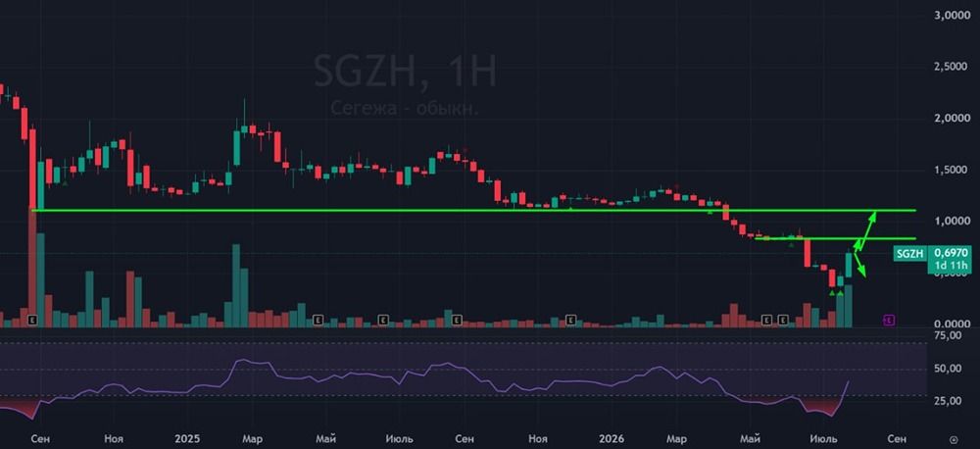The image size is (980, 449).
Task: Click the 50,00 RSI scale label
Action: click(x=945, y=369)
